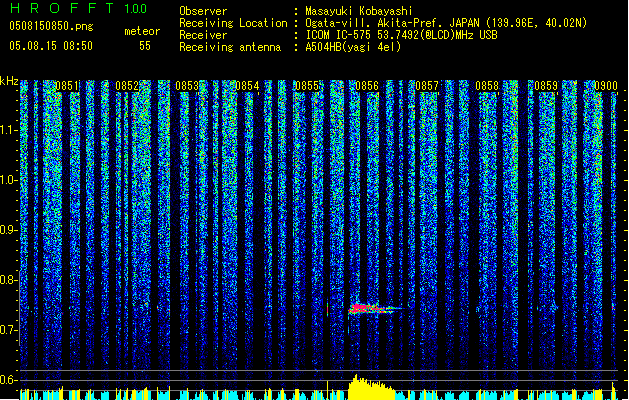Click the Observer label
Viewport: 629px width, 400px height.
click(x=203, y=11)
